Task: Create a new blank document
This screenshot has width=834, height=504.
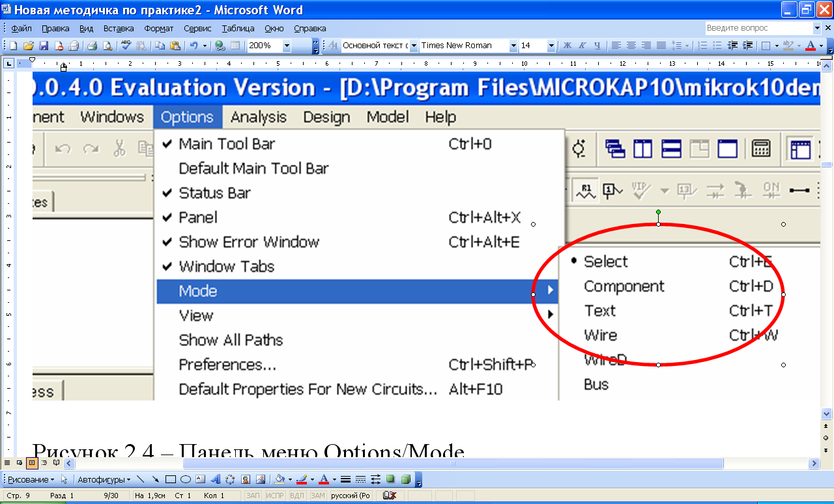Action: click(x=13, y=46)
